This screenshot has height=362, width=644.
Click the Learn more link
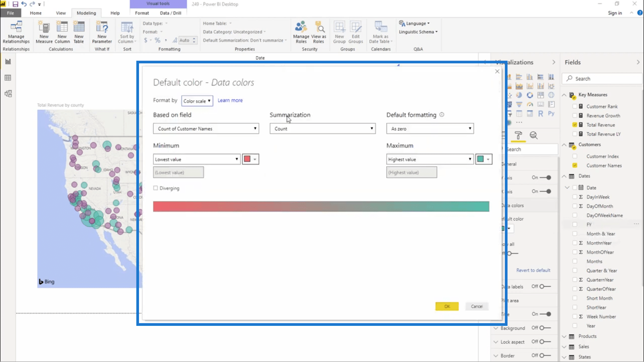pos(230,100)
